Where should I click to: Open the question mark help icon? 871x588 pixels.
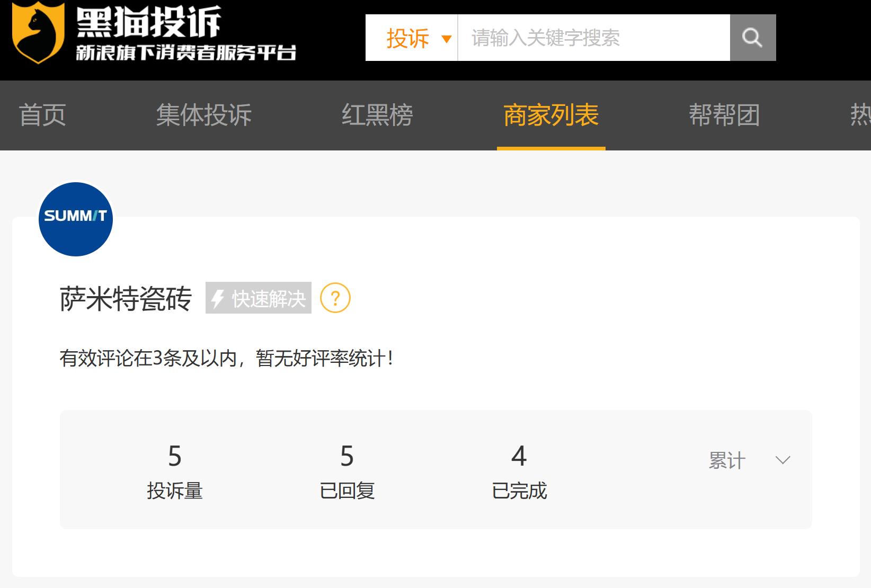click(x=336, y=299)
